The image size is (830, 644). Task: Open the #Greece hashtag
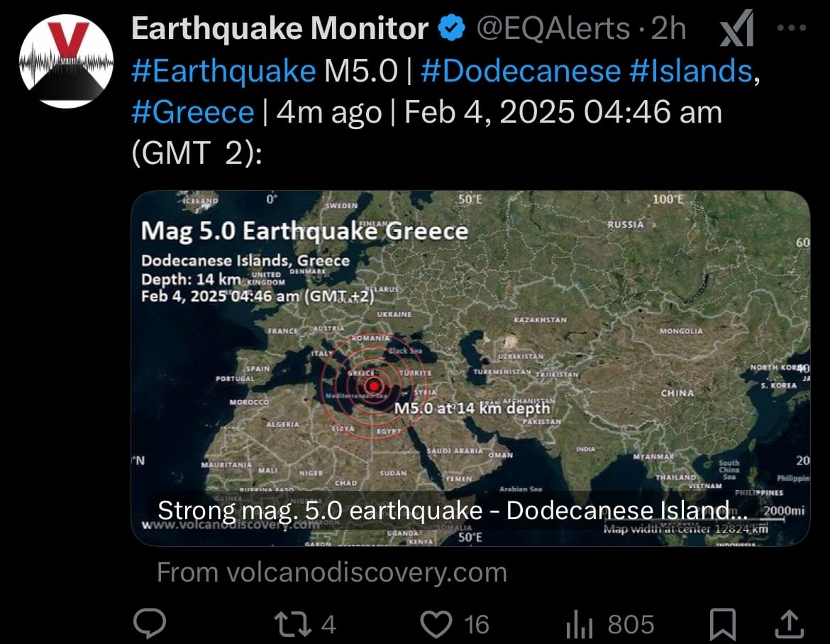193,112
